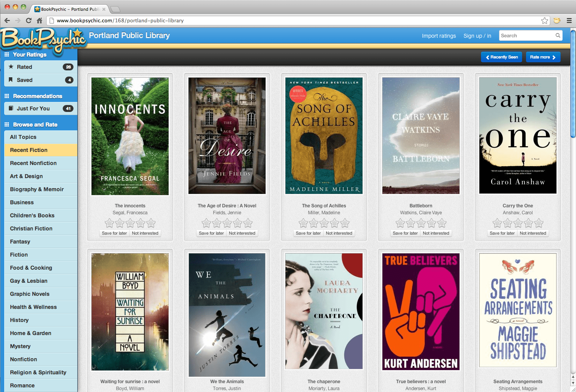Open Carry the One book cover
This screenshot has width=576, height=392.
click(518, 135)
